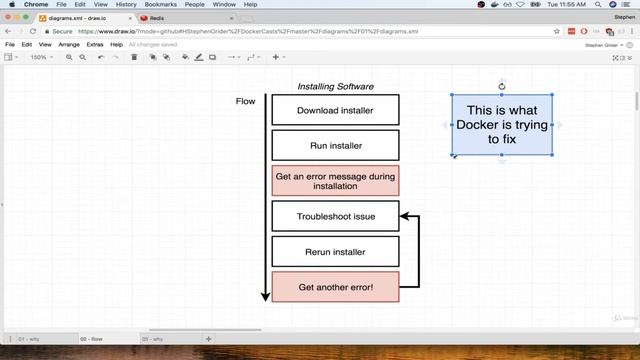Open the line color pencil tool

pos(199,58)
